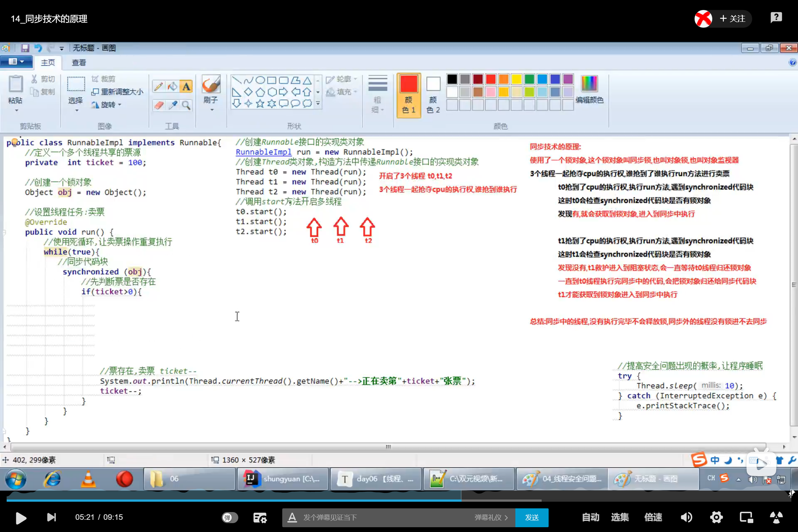Image resolution: width=798 pixels, height=532 pixels.
Task: Select the Magnifier tool
Action: pos(186,105)
